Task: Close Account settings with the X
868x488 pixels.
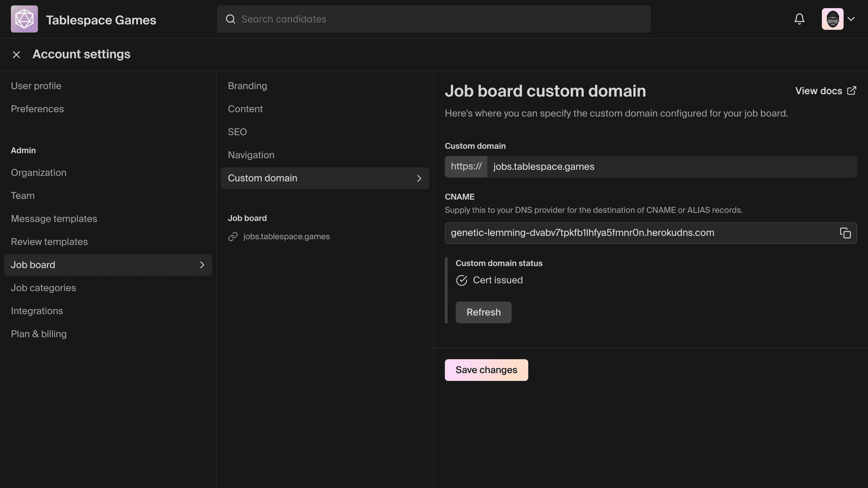Action: coord(17,54)
